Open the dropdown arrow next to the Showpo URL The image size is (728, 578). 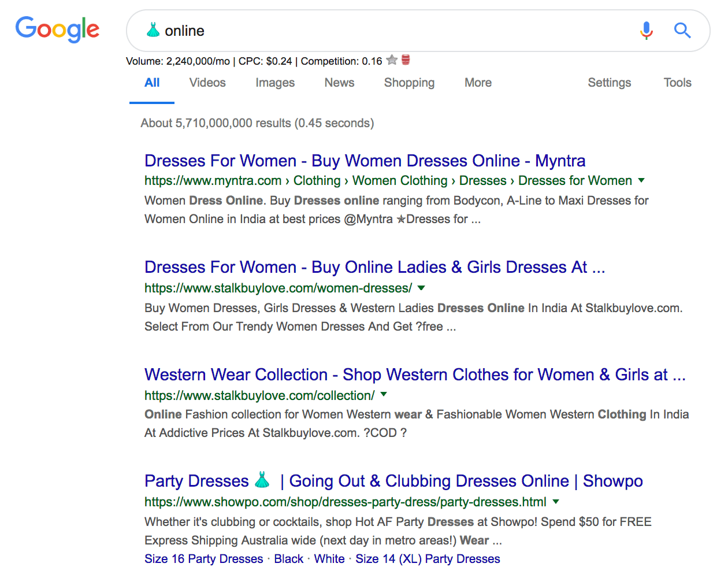(x=556, y=501)
